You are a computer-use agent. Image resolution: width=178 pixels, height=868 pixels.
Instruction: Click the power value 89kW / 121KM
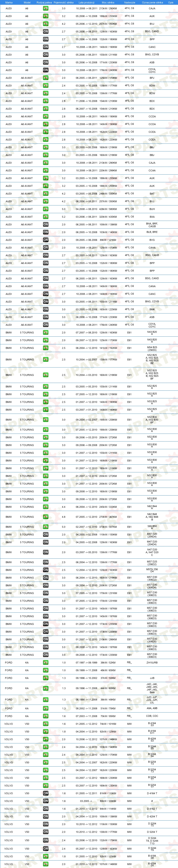(x=108, y=240)
